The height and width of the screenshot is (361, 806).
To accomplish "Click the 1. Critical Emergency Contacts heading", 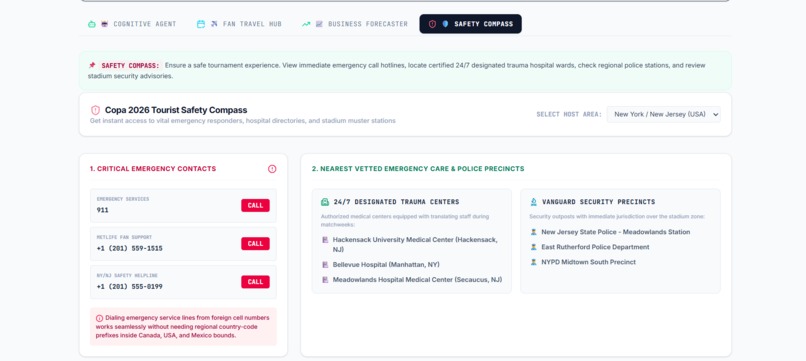I will click(153, 169).
